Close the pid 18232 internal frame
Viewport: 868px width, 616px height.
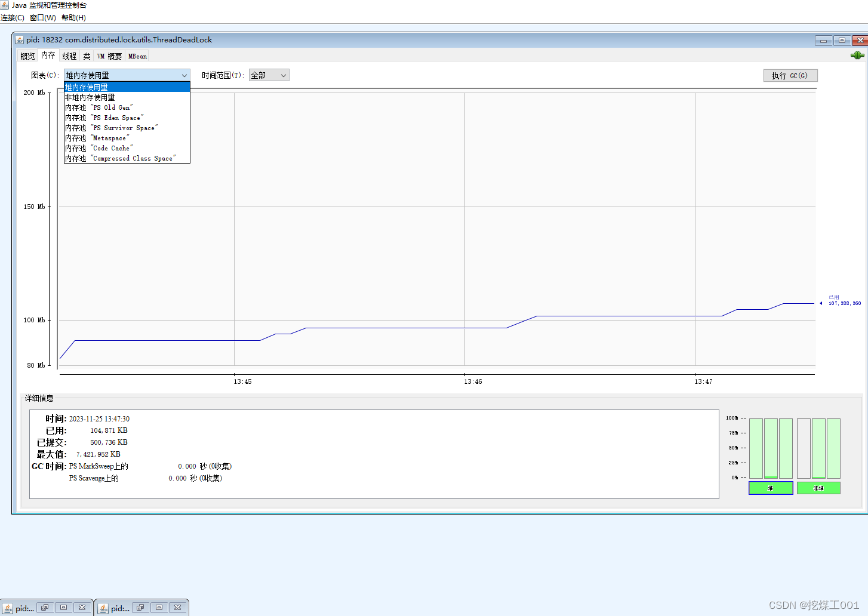click(860, 41)
